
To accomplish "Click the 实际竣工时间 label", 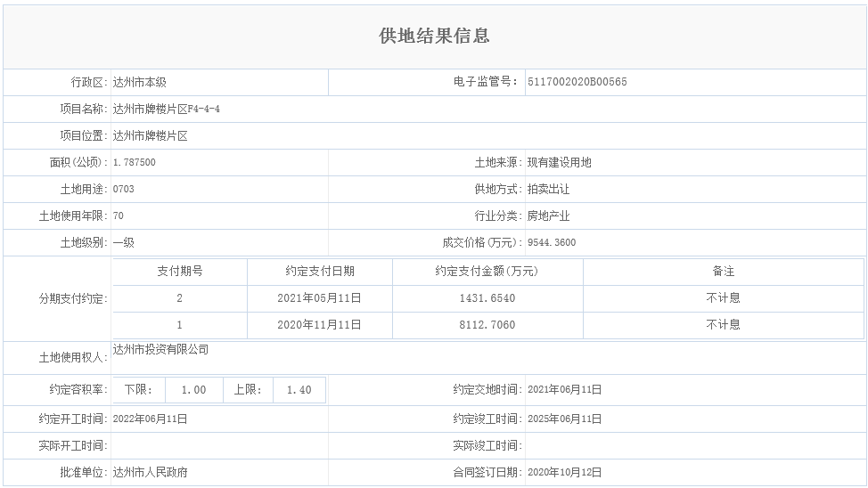I will [487, 445].
